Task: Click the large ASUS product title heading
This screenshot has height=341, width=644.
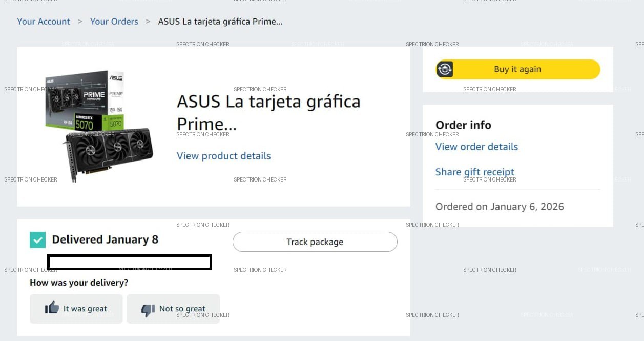Action: 268,112
